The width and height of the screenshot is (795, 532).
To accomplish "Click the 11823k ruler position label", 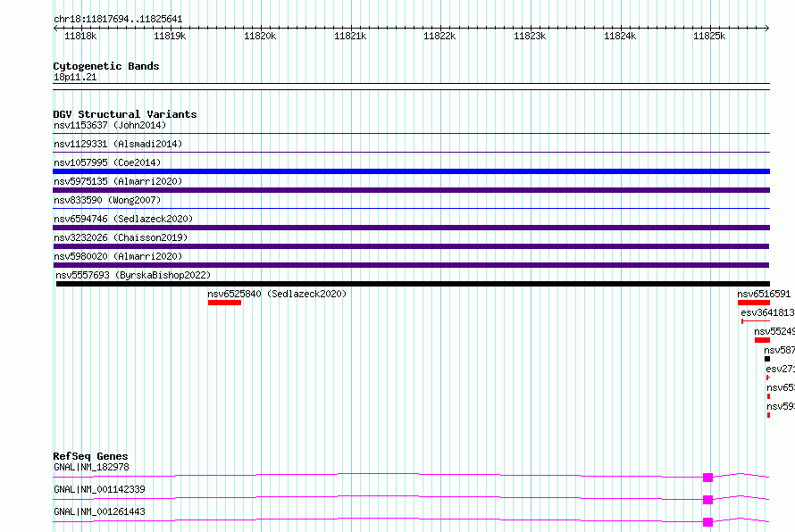I will click(530, 36).
